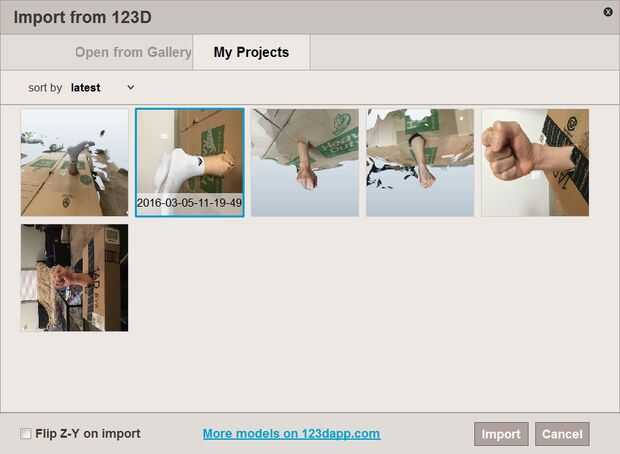Viewport: 620px width, 454px height.
Task: Select the white-sleeved arm project thumbnail
Action: coord(189,163)
